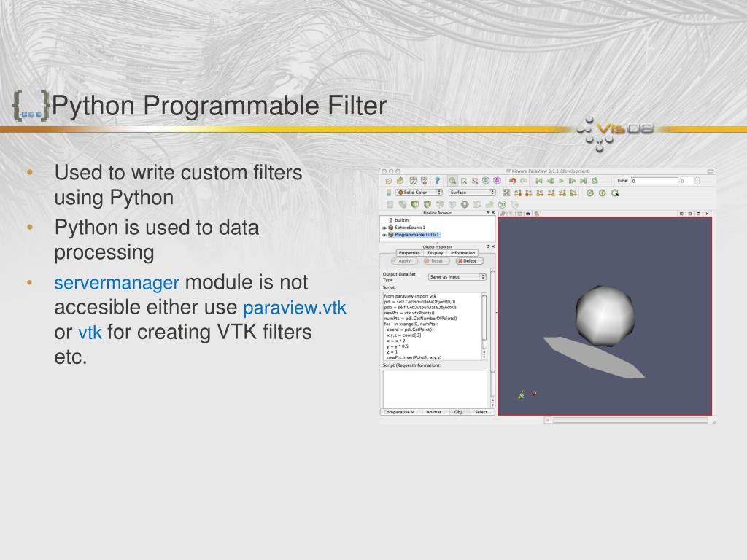Click the Slice filter icon

coord(427,204)
